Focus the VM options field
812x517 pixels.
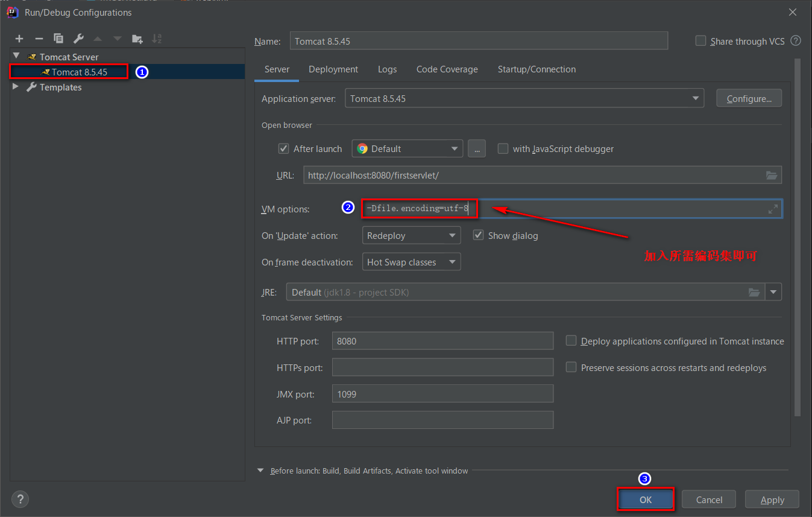[x=571, y=209]
